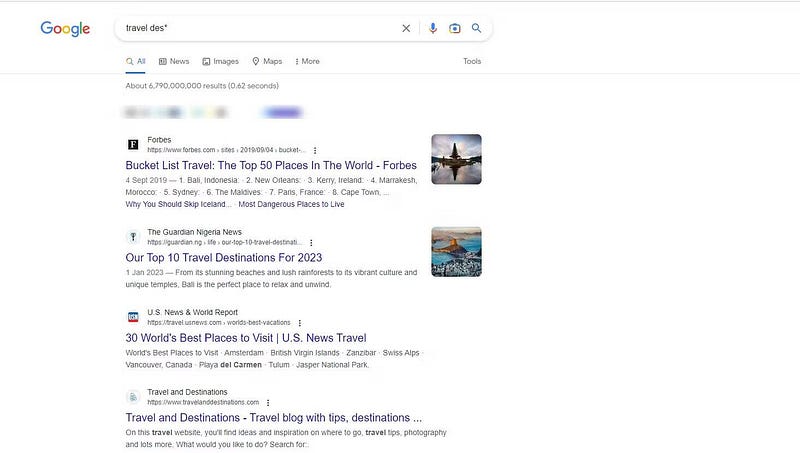This screenshot has height=453, width=800.
Task: Click the Bali temple thumbnail image
Action: (x=456, y=159)
